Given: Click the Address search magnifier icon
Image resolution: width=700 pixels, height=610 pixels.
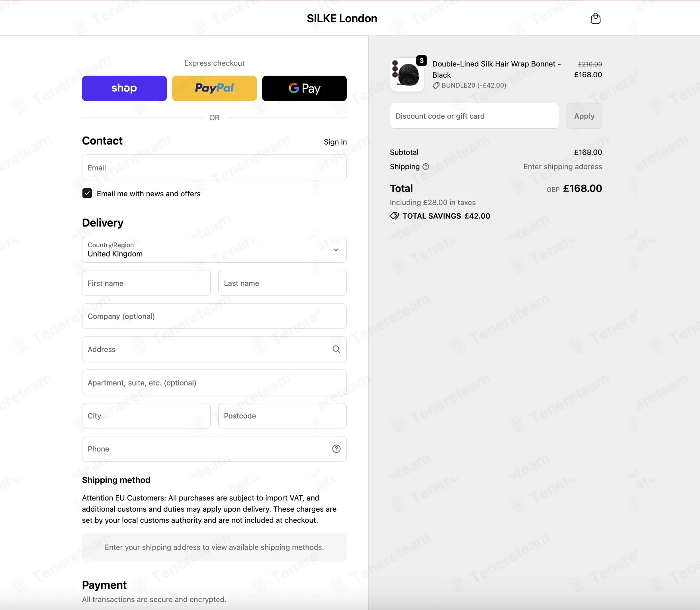Looking at the screenshot, I should (336, 349).
